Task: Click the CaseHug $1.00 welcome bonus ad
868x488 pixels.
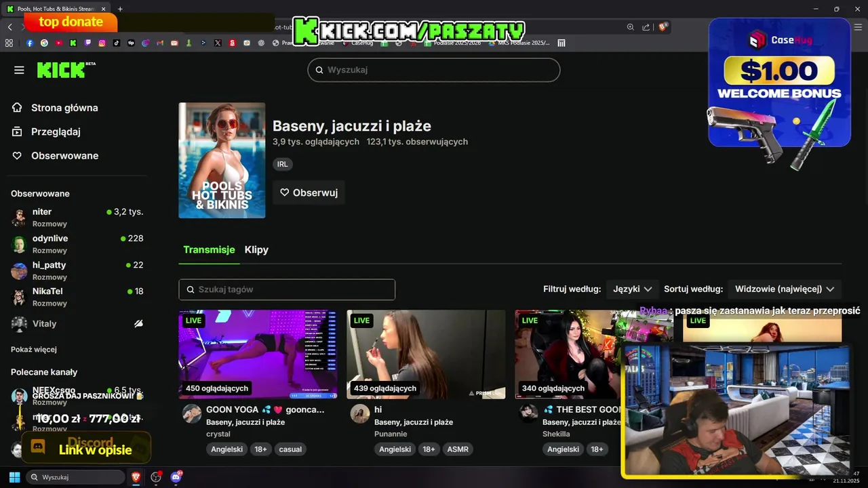Action: pos(780,83)
